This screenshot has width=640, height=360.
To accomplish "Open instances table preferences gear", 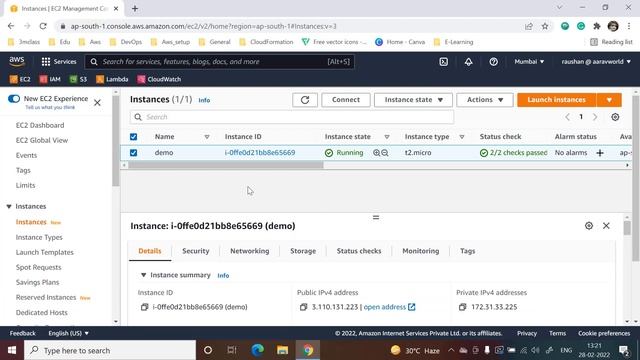I will (x=615, y=117).
